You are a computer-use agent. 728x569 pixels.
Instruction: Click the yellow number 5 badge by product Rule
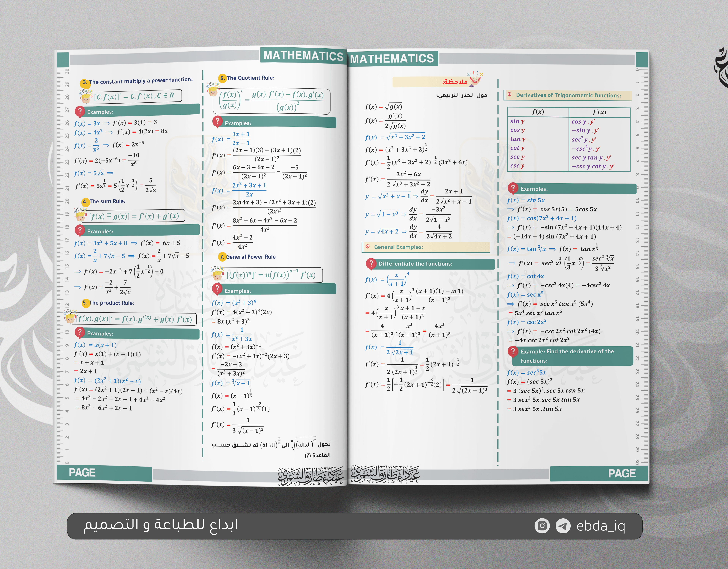coord(85,303)
